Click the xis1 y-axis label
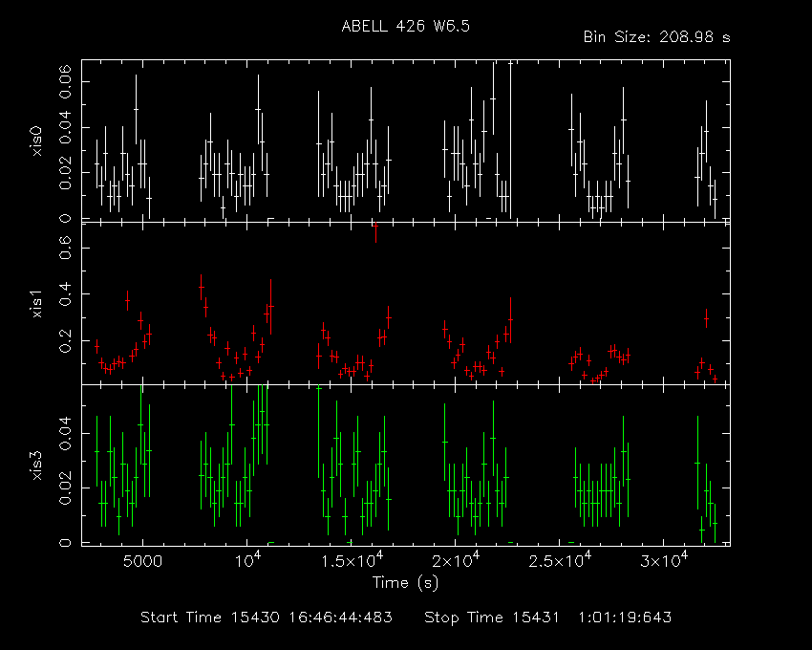 coord(36,304)
